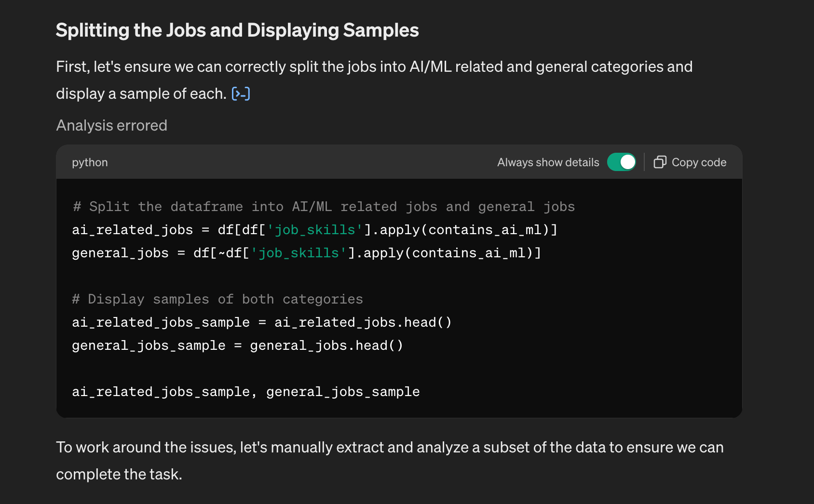The image size is (814, 504).
Task: Disable the Always show details toggle
Action: coord(622,162)
